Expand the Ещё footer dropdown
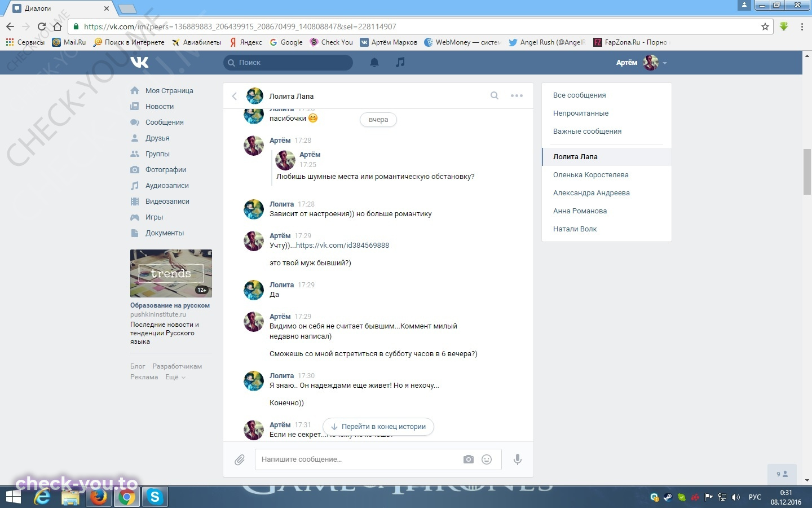Viewport: 812px width, 508px height. tap(175, 377)
